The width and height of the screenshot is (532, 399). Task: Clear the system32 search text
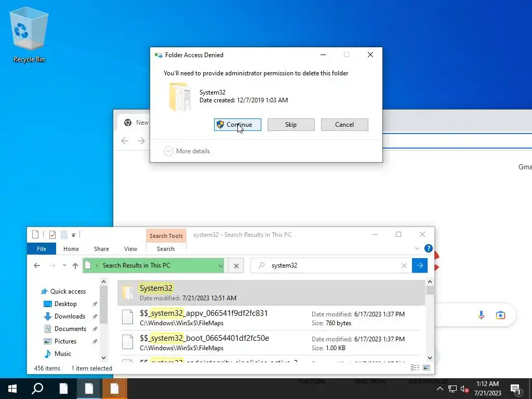[x=404, y=265]
